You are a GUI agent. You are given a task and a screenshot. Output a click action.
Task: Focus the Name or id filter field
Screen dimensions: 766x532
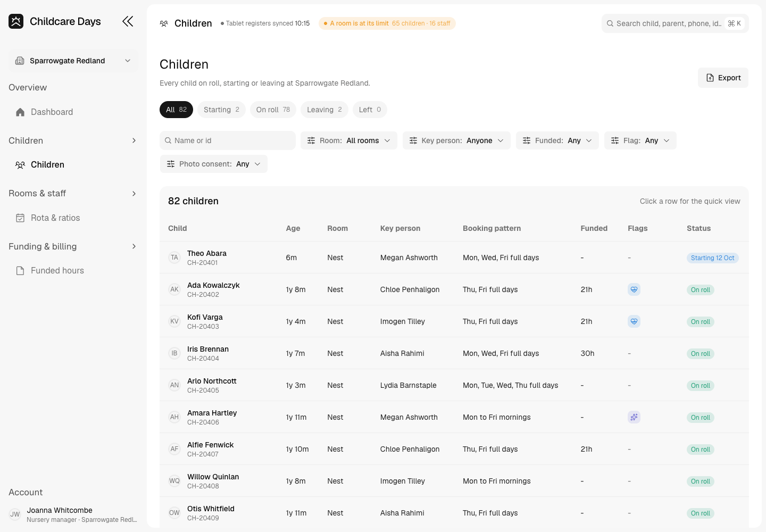click(x=228, y=140)
